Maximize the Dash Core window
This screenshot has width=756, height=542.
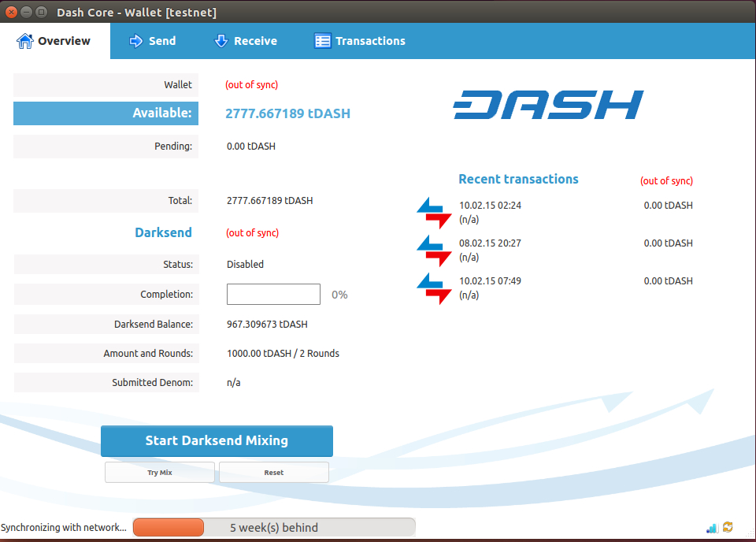(42, 12)
